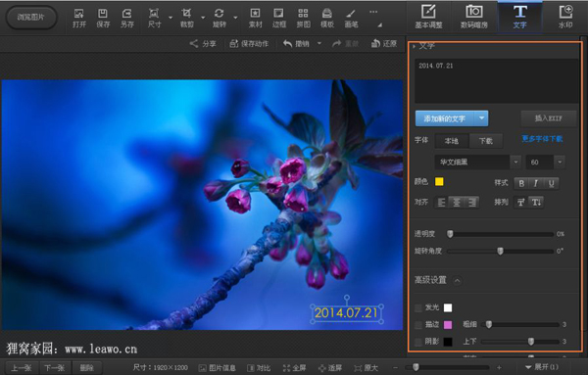Enable the 描边 (stroke) checkbox
The height and width of the screenshot is (375, 588).
tap(418, 325)
